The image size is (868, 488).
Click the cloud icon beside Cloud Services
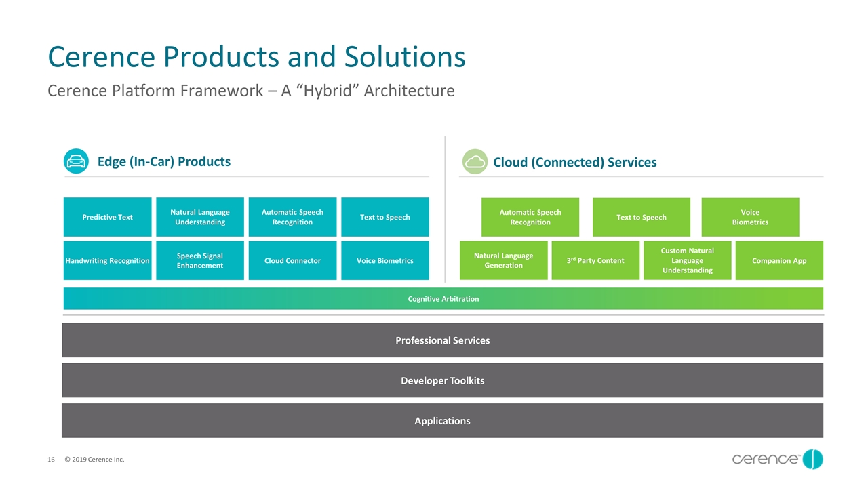point(475,161)
